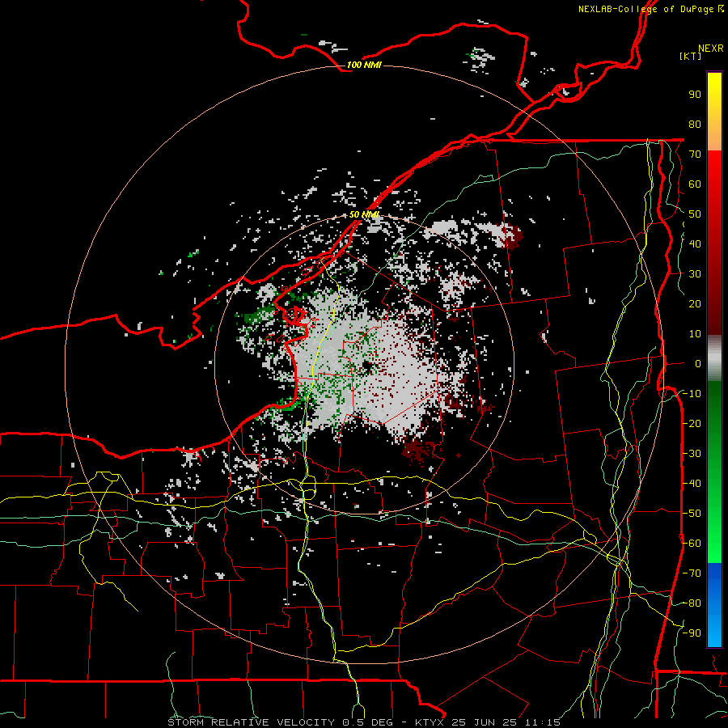Image resolution: width=728 pixels, height=728 pixels.
Task: Click the positive 70 knot scale label
Action: pos(695,154)
